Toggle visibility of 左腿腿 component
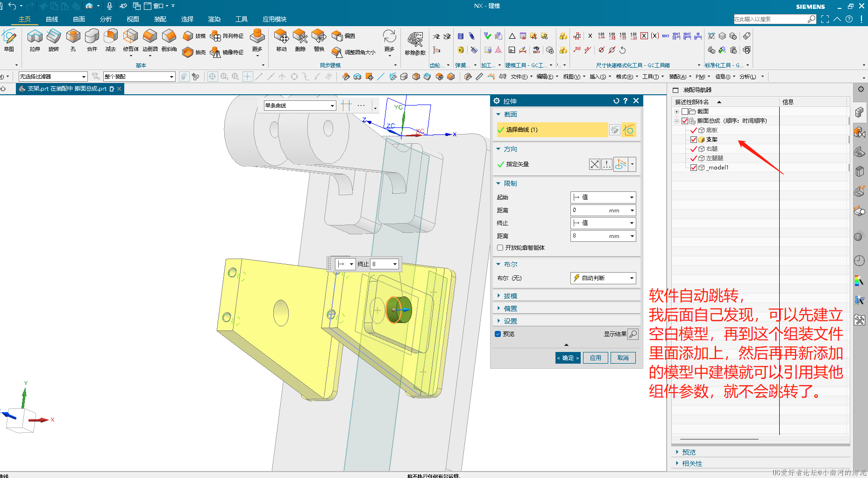Viewport: 868px width, 478px height. pos(694,158)
